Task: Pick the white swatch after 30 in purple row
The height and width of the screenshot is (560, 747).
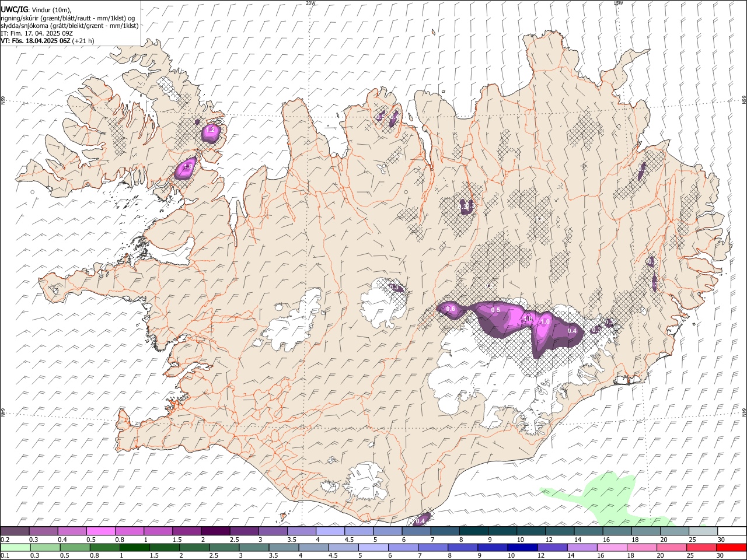Action: click(x=732, y=531)
